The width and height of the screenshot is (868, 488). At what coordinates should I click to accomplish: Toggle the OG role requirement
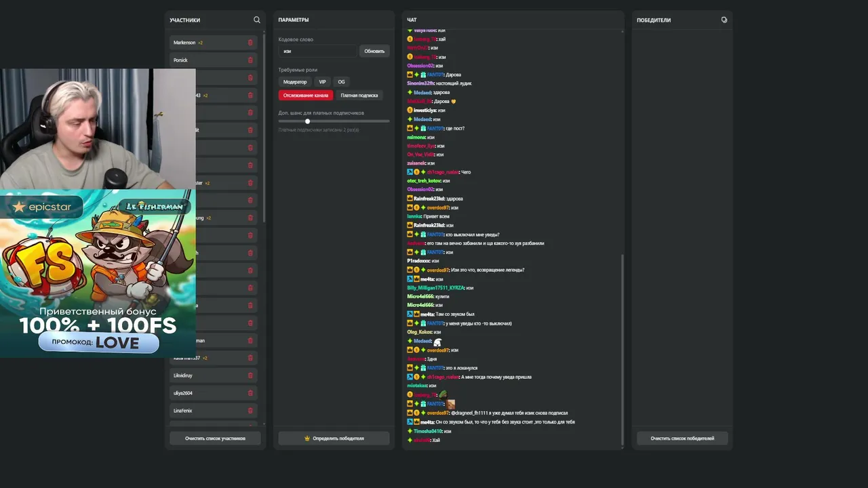point(341,82)
